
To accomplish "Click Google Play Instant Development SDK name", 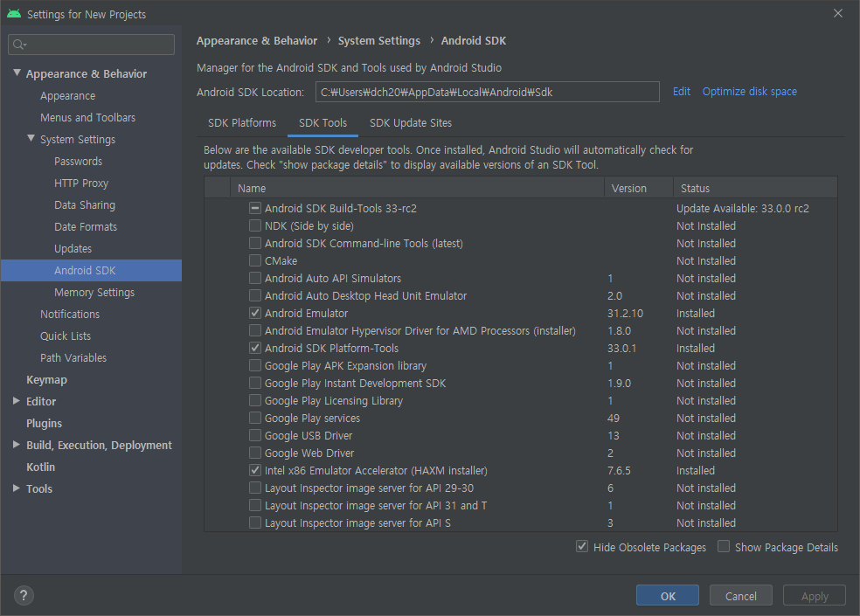I will (355, 383).
